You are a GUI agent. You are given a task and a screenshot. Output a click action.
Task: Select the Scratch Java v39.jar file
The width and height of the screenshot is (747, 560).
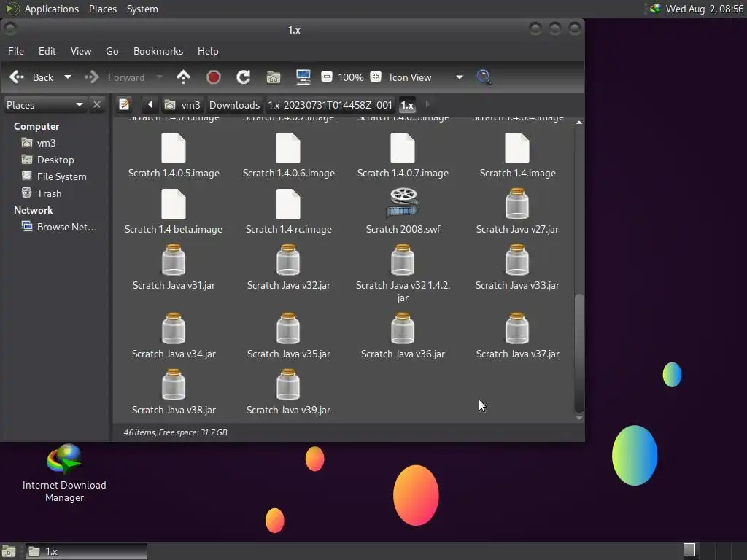288,393
